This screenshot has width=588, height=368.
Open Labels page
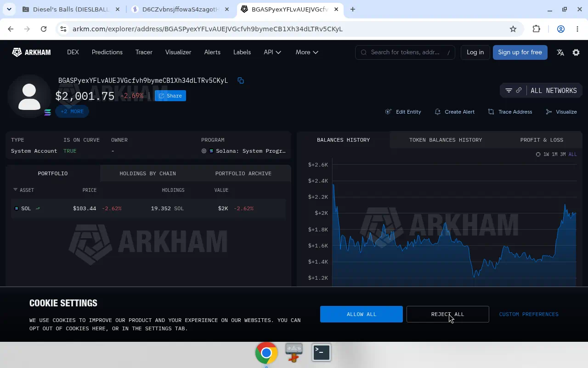[242, 52]
